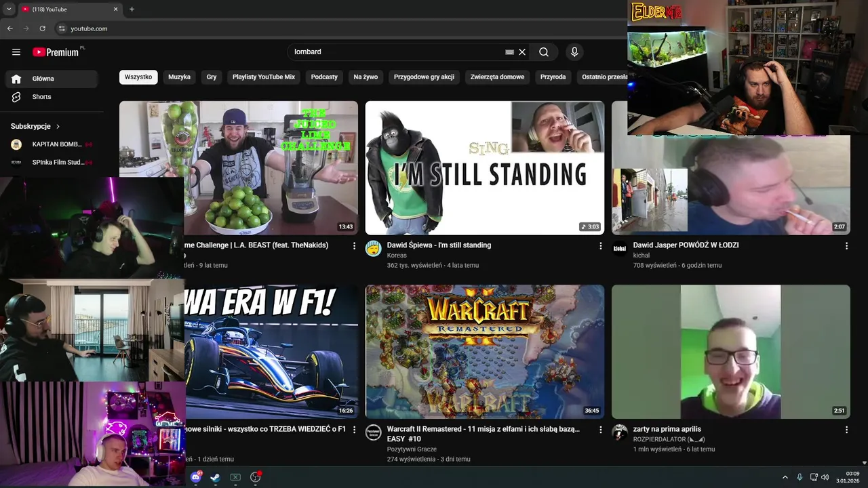Show hidden system tray icons

pos(785,477)
